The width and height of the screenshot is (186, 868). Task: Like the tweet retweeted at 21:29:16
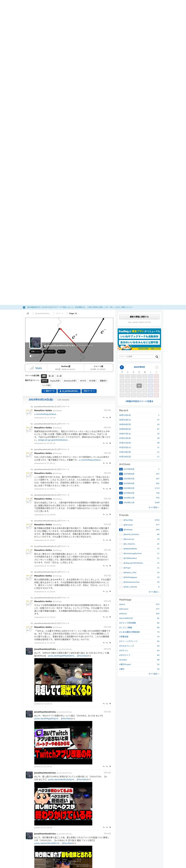coord(110,443)
